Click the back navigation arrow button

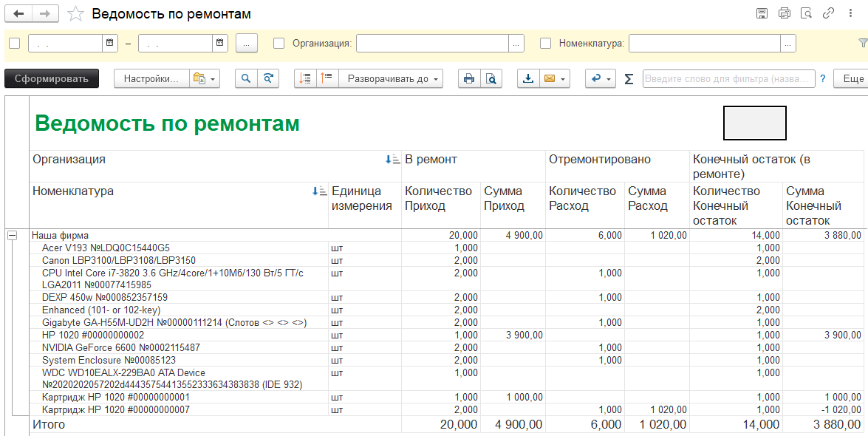[18, 14]
